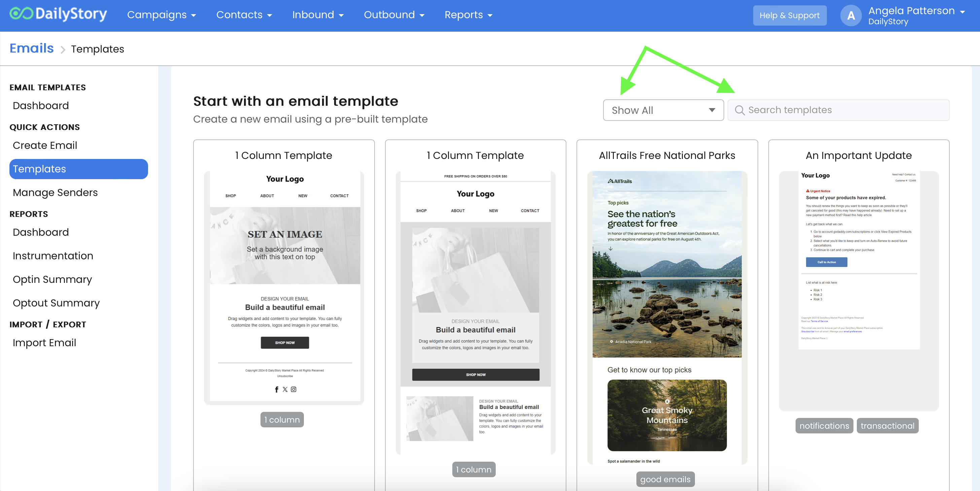Click the Facebook icon in first template preview
The height and width of the screenshot is (491, 980).
(x=277, y=389)
